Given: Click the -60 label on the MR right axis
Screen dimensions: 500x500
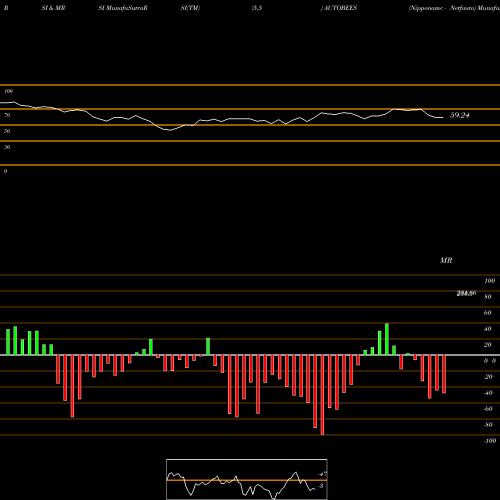Looking at the screenshot, I should click(488, 409).
